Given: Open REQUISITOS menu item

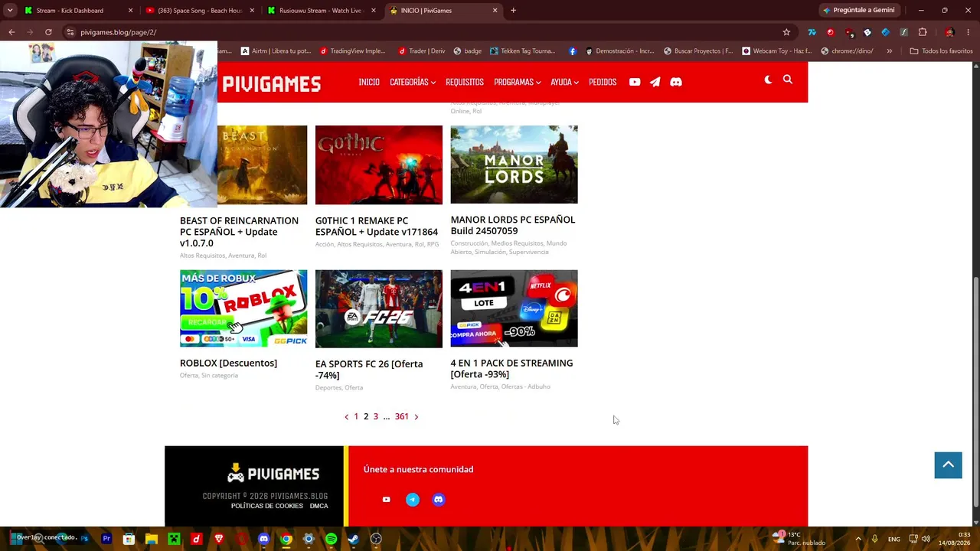Looking at the screenshot, I should click(x=465, y=82).
